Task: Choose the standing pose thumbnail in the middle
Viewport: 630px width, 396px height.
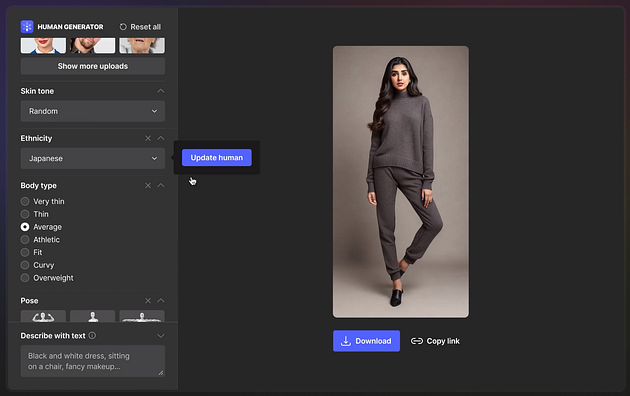Action: [x=93, y=316]
